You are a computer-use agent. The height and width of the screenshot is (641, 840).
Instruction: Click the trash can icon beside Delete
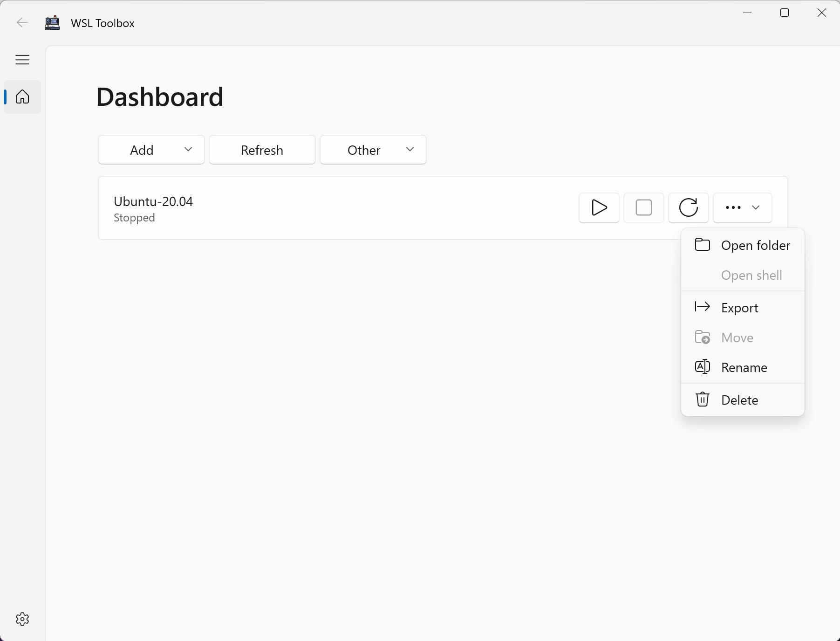(x=702, y=400)
